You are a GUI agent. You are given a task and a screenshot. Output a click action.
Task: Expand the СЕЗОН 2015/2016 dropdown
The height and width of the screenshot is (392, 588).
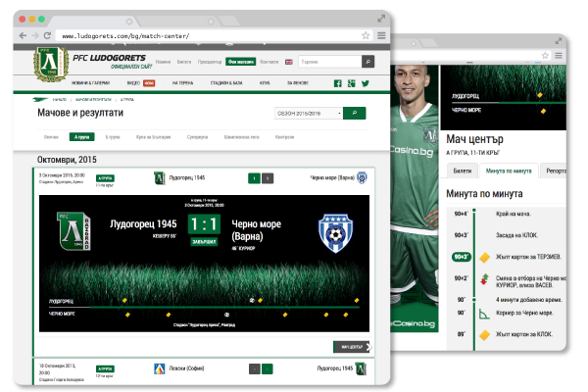[x=309, y=114]
